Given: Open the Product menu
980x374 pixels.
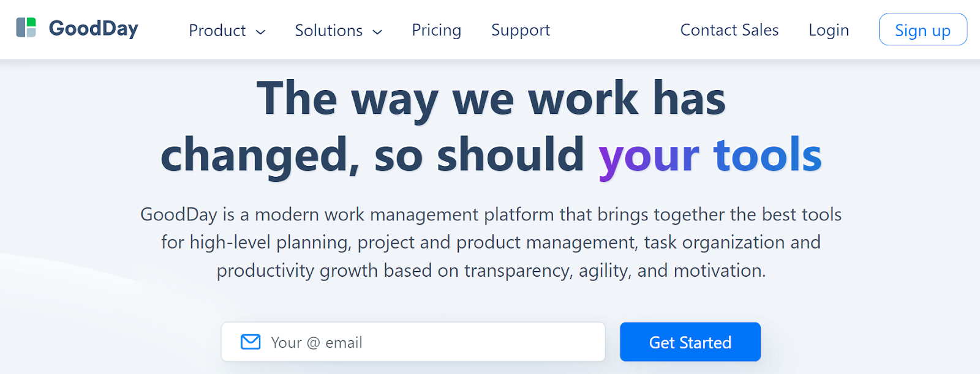Looking at the screenshot, I should 217,31.
